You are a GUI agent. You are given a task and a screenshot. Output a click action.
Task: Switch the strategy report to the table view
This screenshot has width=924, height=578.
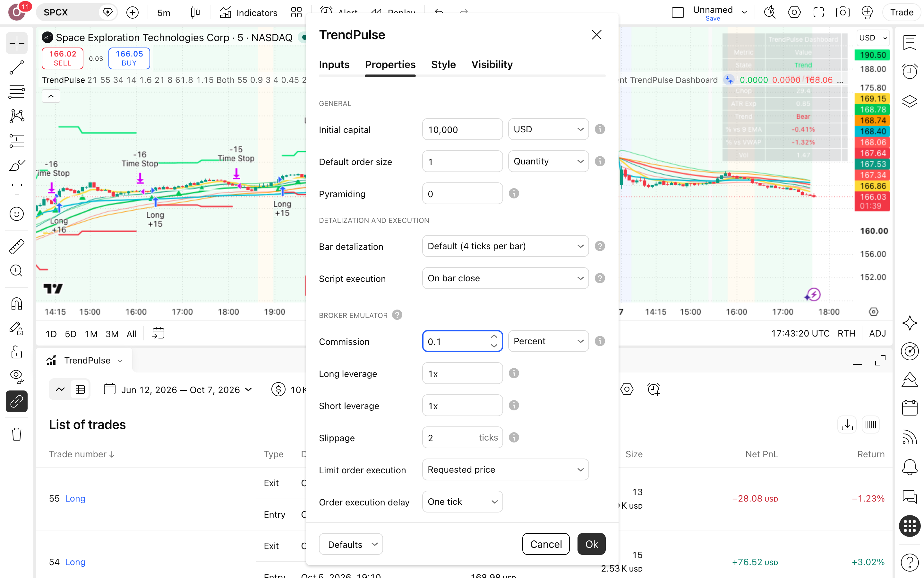[x=80, y=390]
